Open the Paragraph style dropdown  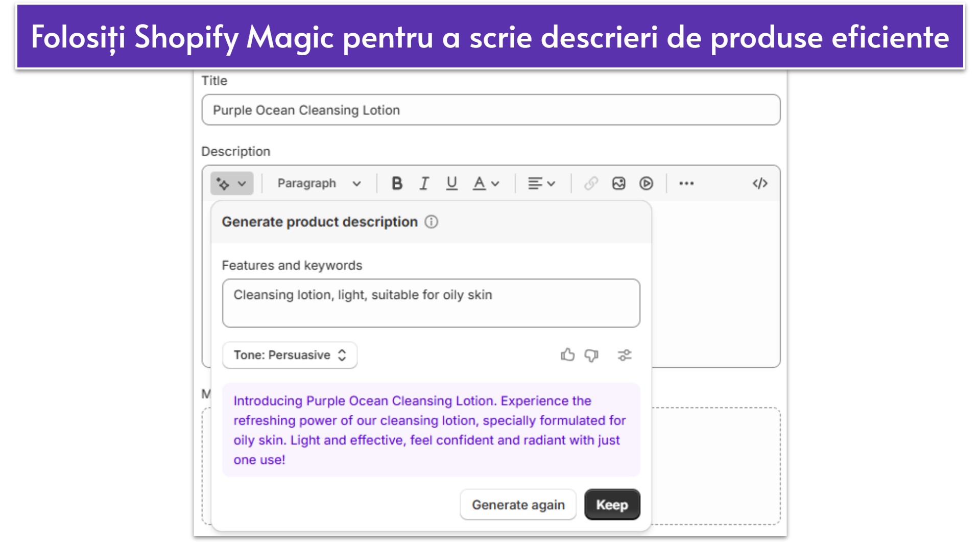pyautogui.click(x=319, y=183)
